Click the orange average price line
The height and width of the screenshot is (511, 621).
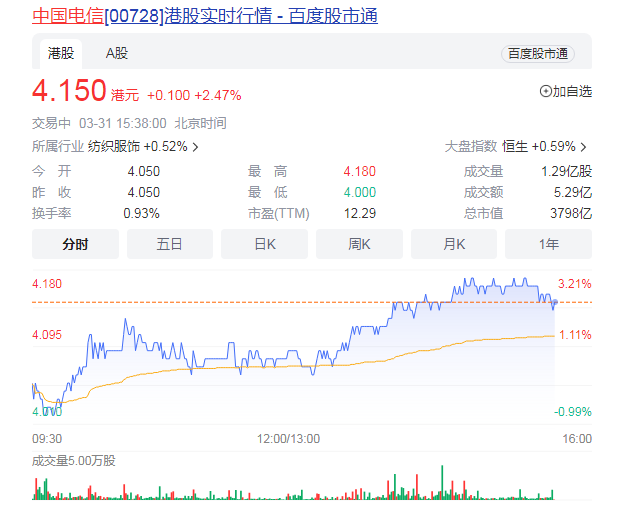click(300, 367)
